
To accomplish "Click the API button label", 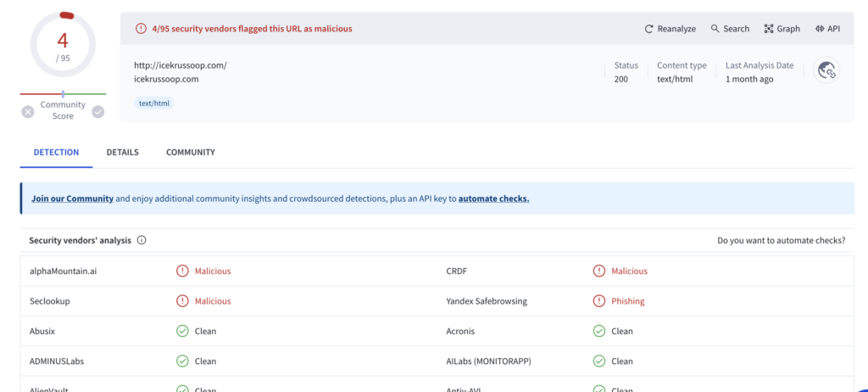I will tap(834, 29).
